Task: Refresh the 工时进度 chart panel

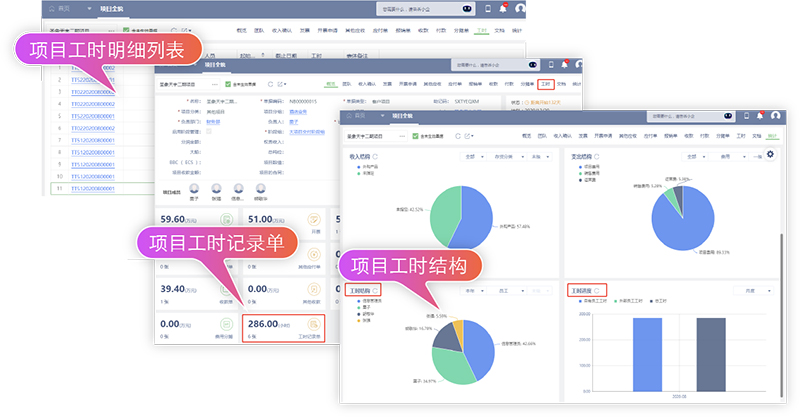Action: tap(596, 290)
